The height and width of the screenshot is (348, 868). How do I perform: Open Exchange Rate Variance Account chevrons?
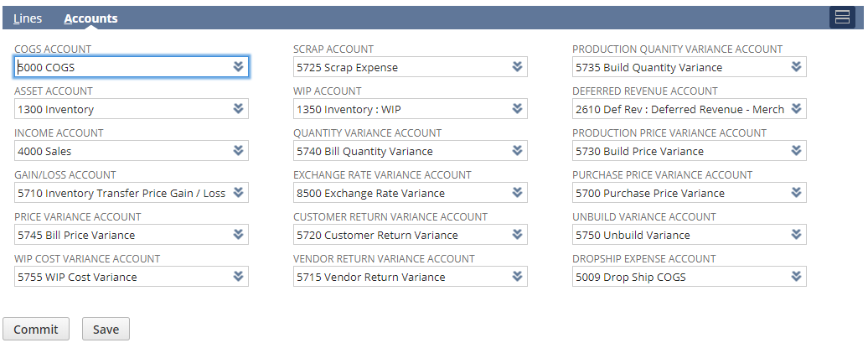coord(517,192)
